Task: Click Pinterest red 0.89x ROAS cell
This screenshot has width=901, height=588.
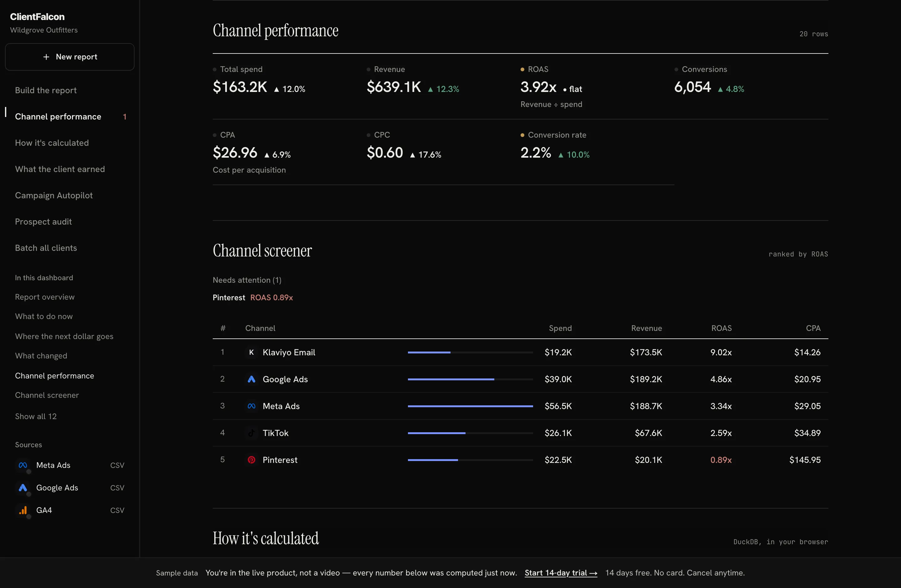Action: tap(721, 460)
